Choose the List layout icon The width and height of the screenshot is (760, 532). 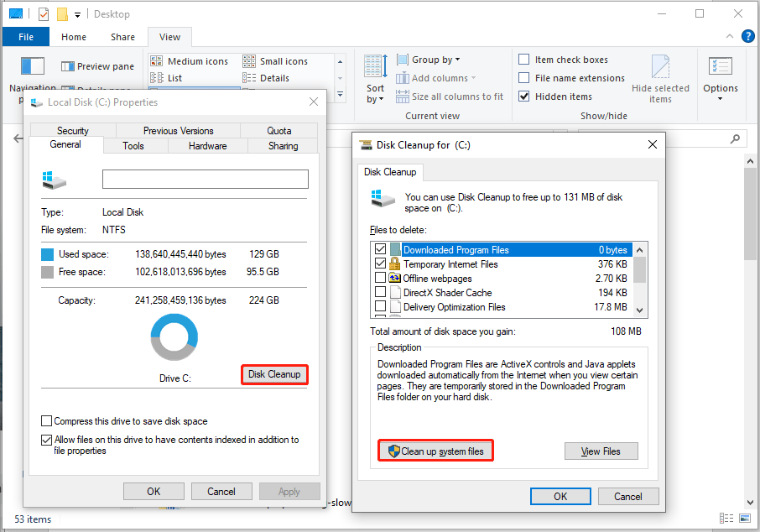(x=156, y=77)
